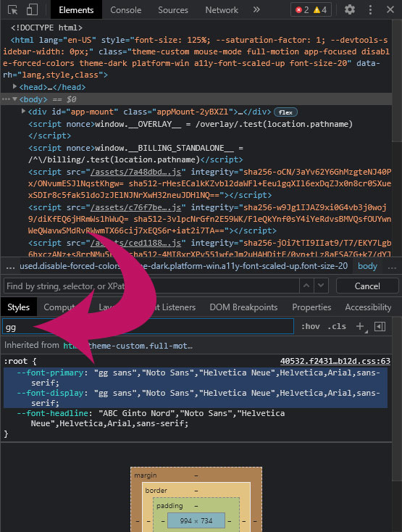Switch to the Sources tab
The width and height of the screenshot is (402, 532).
click(x=173, y=10)
